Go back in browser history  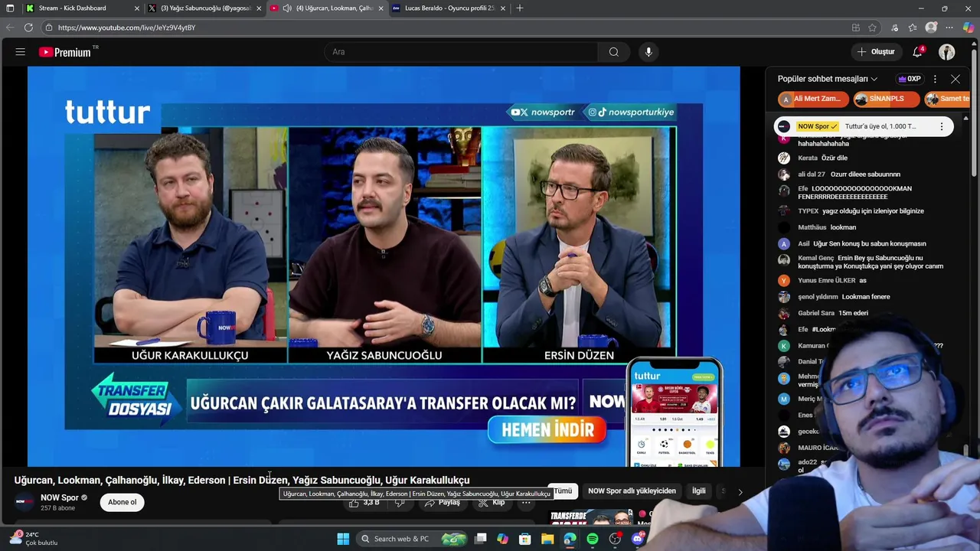(9, 28)
